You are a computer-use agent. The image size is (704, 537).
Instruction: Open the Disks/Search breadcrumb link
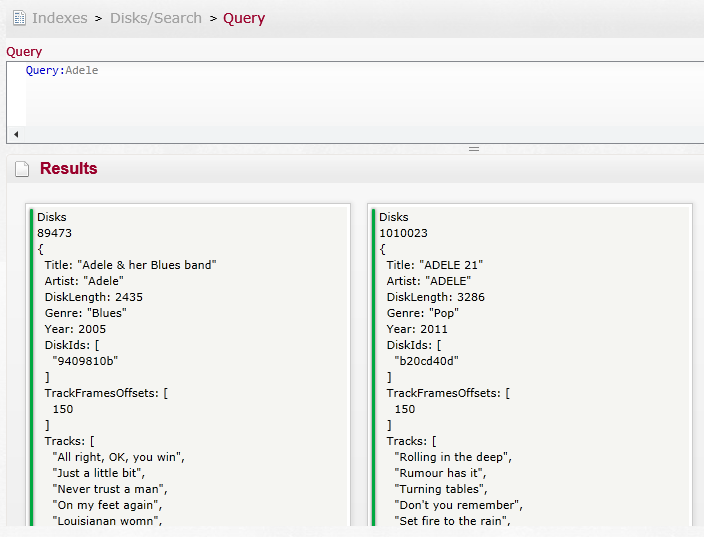click(155, 18)
